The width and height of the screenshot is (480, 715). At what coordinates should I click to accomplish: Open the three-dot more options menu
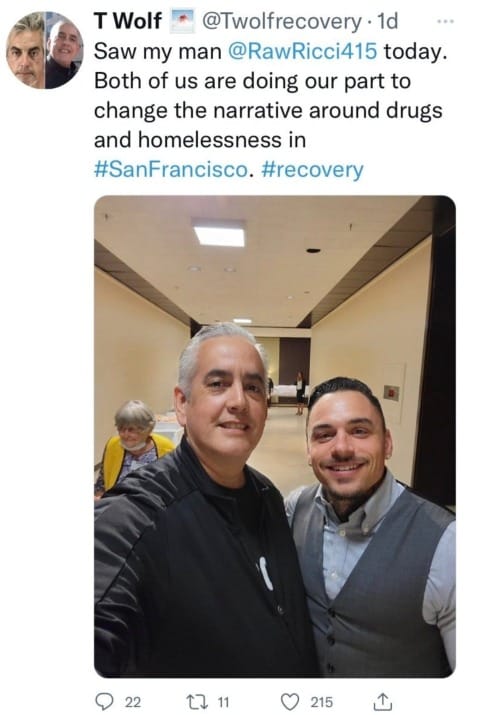click(445, 21)
